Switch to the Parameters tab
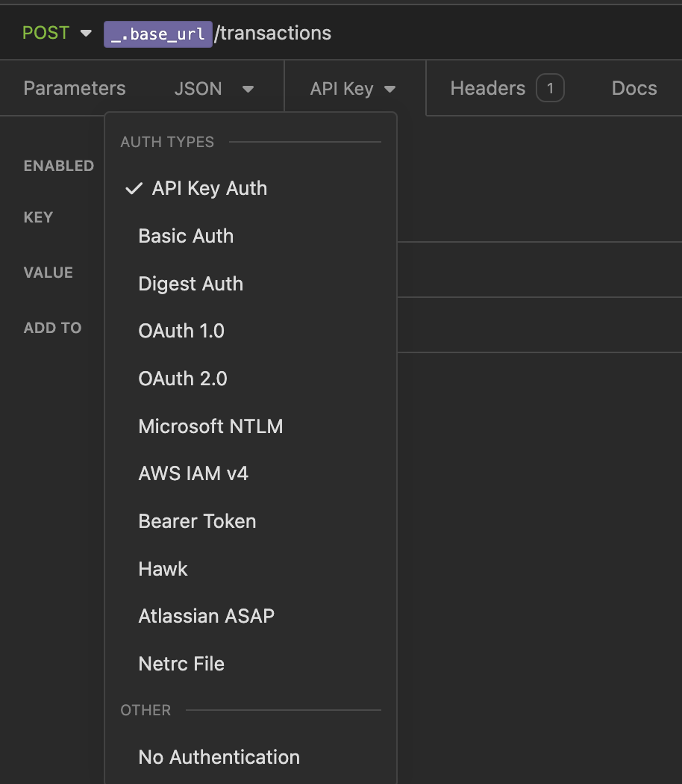Image resolution: width=682 pixels, height=784 pixels. 75,88
